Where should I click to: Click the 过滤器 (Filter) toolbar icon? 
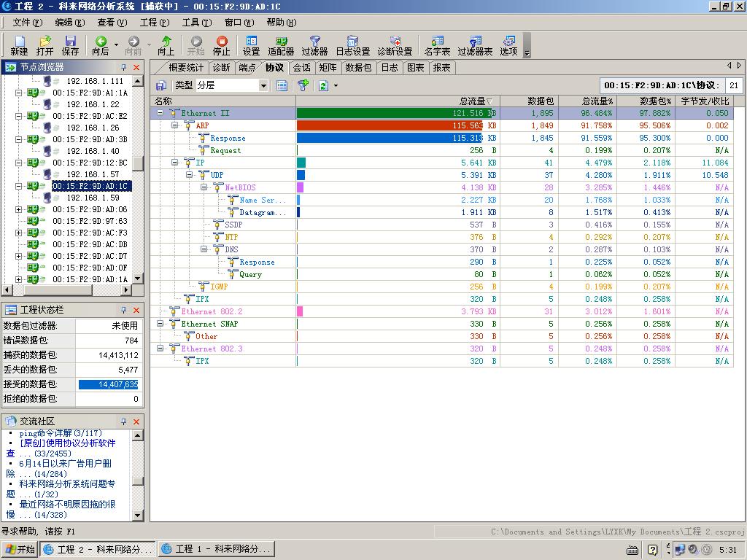point(314,45)
